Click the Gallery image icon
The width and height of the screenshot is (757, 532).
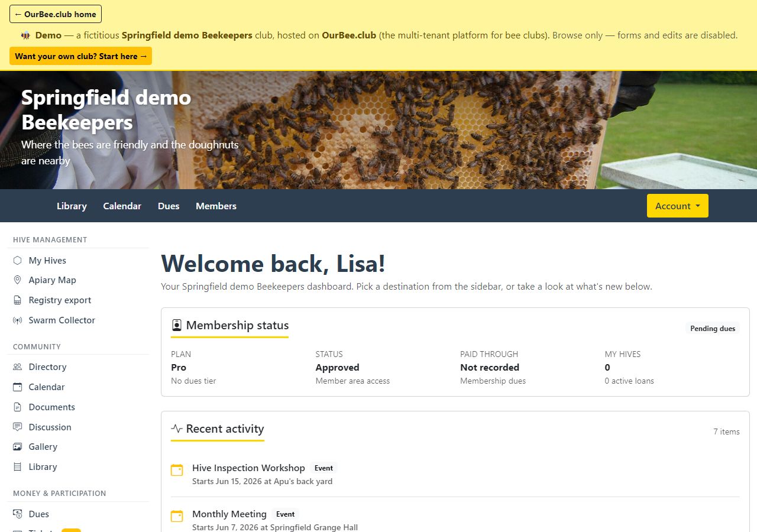point(17,447)
